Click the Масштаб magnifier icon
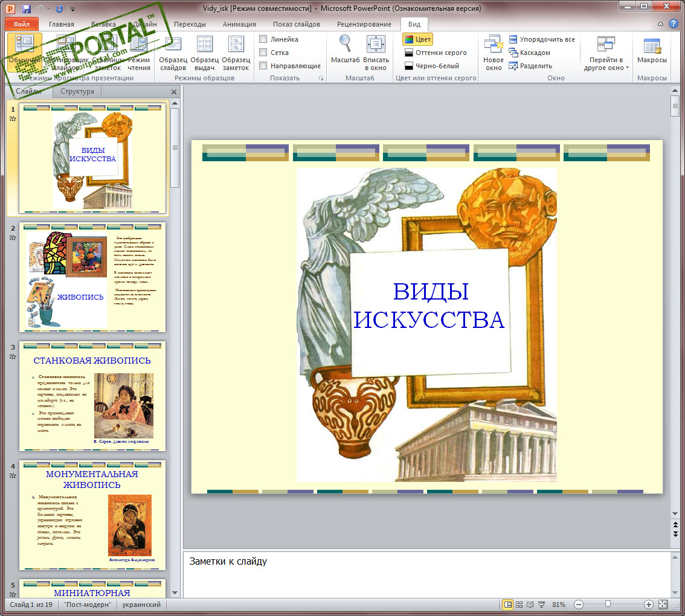The width and height of the screenshot is (685, 616). [x=345, y=43]
